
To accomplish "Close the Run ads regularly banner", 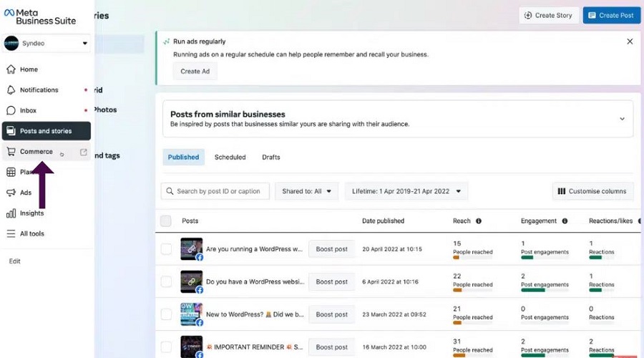I will 630,42.
